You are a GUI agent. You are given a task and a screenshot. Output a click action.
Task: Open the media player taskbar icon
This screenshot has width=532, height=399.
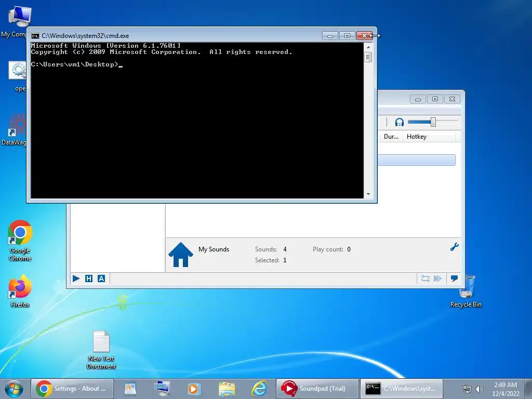point(194,389)
